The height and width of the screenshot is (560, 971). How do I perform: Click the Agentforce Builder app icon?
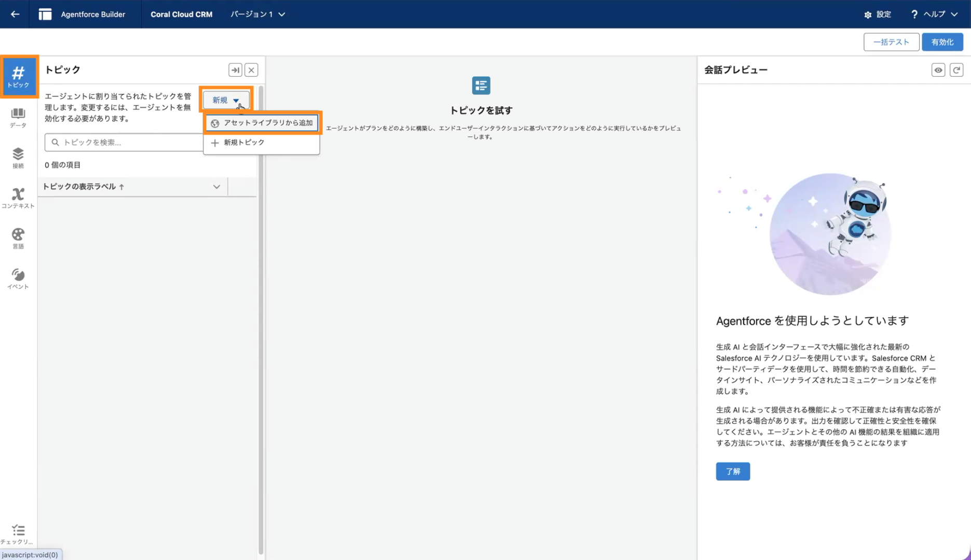tap(45, 14)
